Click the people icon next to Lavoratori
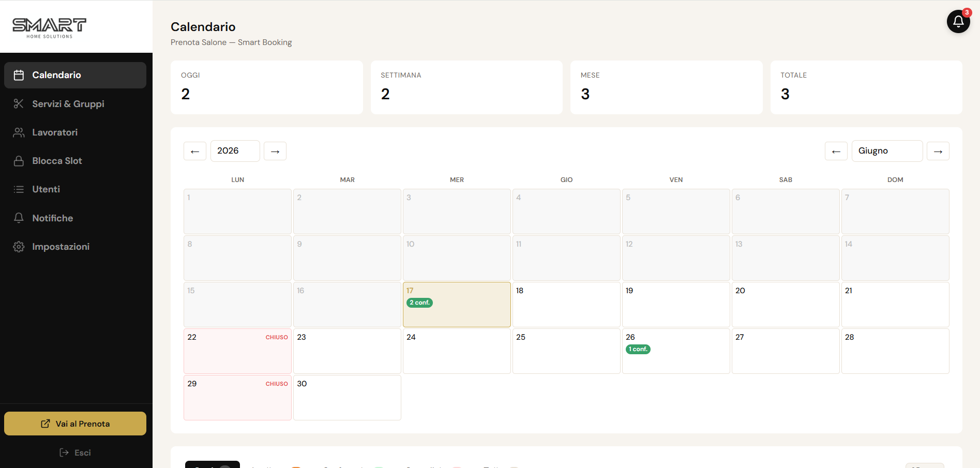This screenshot has height=468, width=980. click(19, 132)
